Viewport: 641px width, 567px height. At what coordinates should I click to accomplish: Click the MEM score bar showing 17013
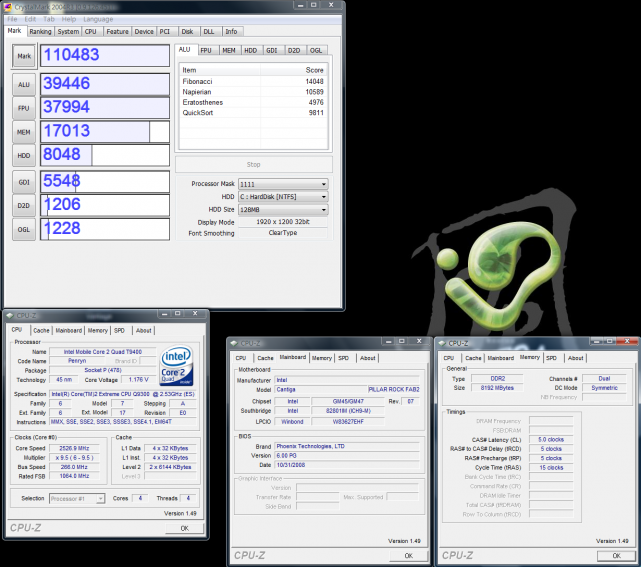[105, 132]
